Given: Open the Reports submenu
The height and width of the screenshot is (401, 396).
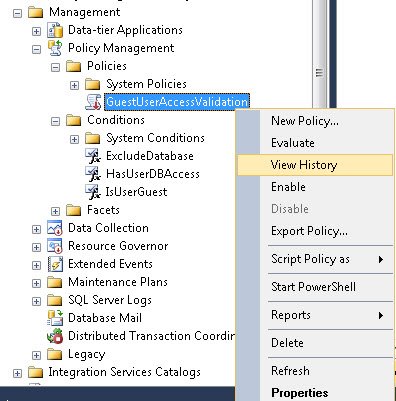Looking at the screenshot, I should pos(315,315).
